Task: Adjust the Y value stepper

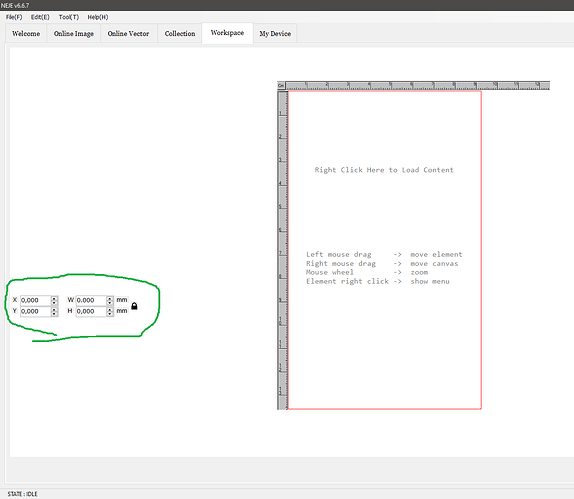Action: [x=54, y=312]
